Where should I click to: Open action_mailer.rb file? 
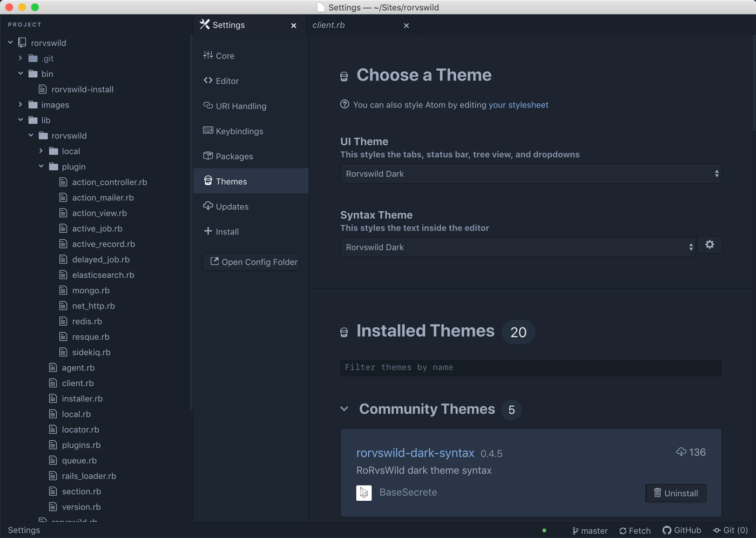pyautogui.click(x=103, y=198)
